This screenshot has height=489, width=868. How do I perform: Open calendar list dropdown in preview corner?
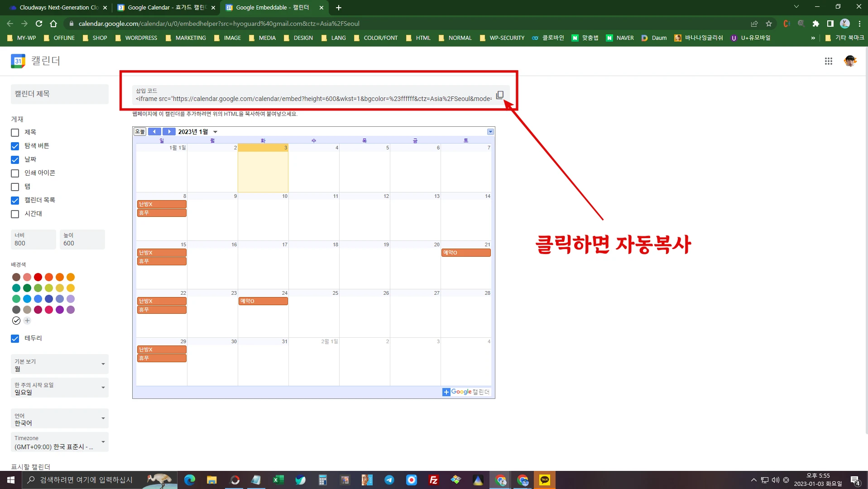tap(490, 132)
